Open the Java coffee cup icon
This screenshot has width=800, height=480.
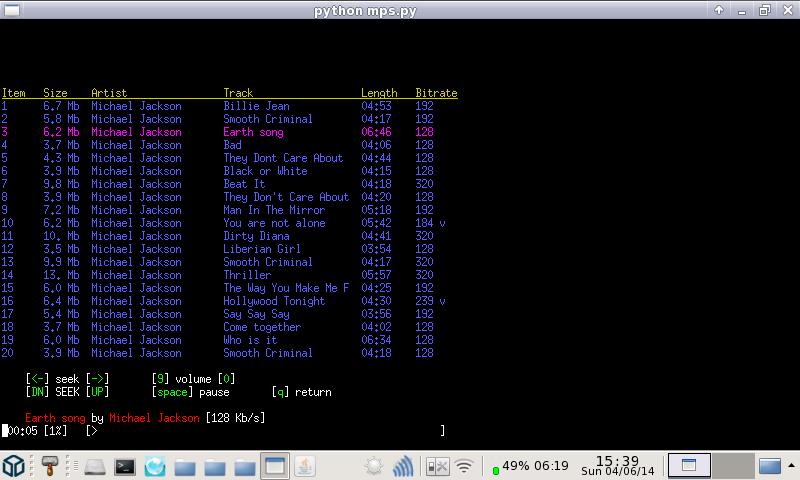click(305, 466)
